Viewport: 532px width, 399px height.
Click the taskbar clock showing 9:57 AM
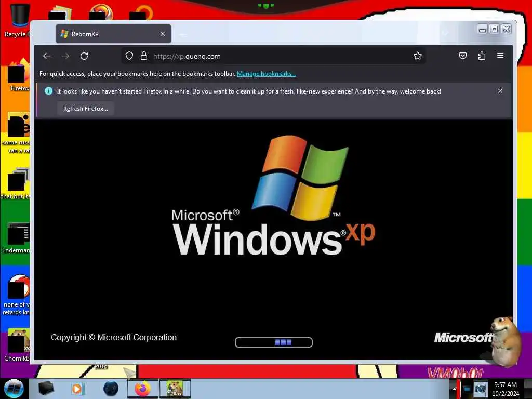(506, 389)
